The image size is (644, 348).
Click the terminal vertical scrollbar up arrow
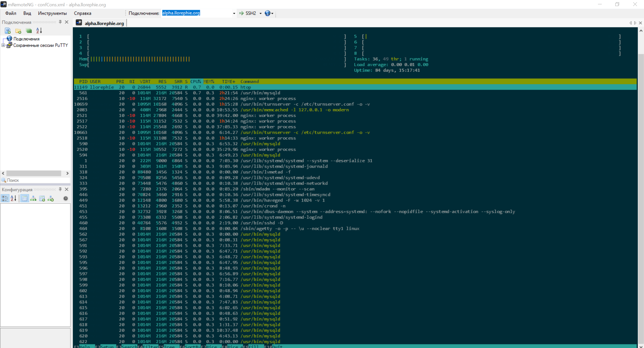[641, 31]
